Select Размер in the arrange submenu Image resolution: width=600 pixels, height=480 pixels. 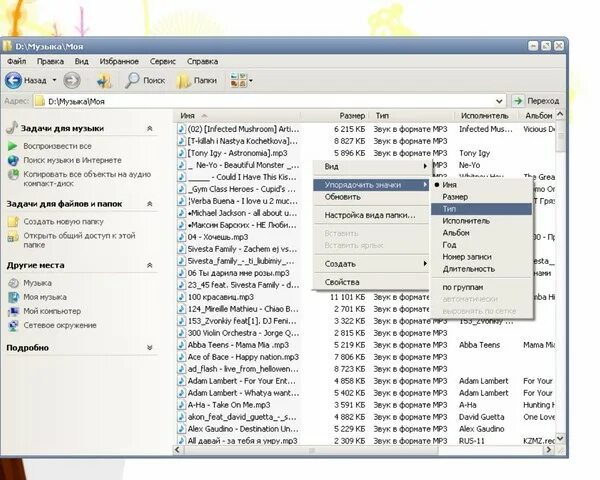(481, 197)
